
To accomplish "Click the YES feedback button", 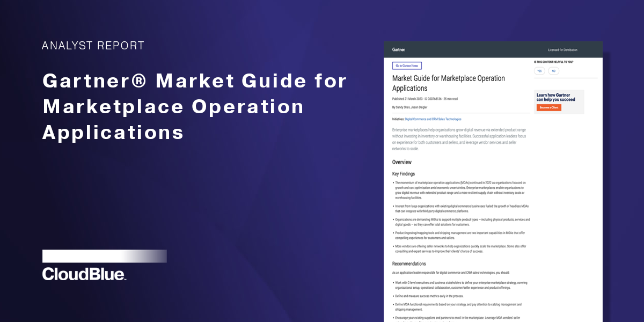I will click(539, 71).
